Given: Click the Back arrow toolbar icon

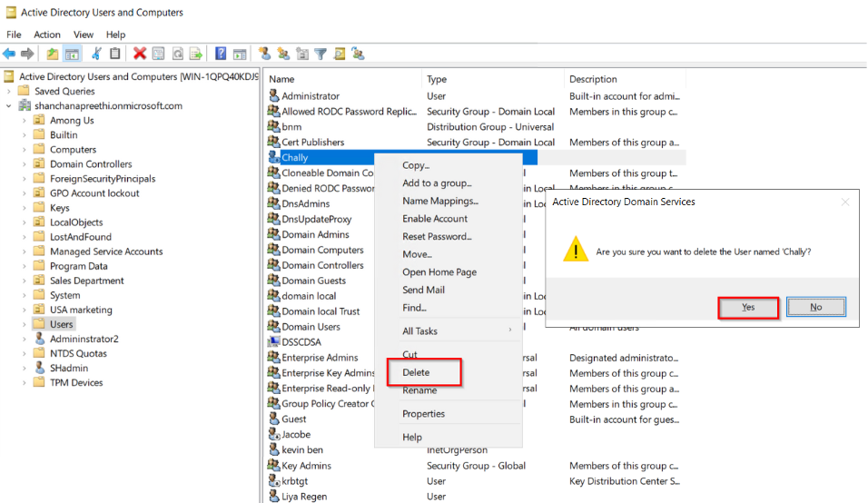Looking at the screenshot, I should (9, 54).
